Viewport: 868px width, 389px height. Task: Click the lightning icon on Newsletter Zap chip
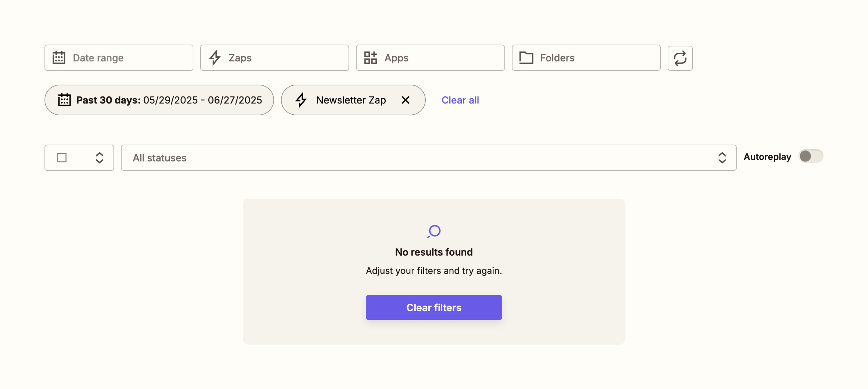tap(301, 100)
